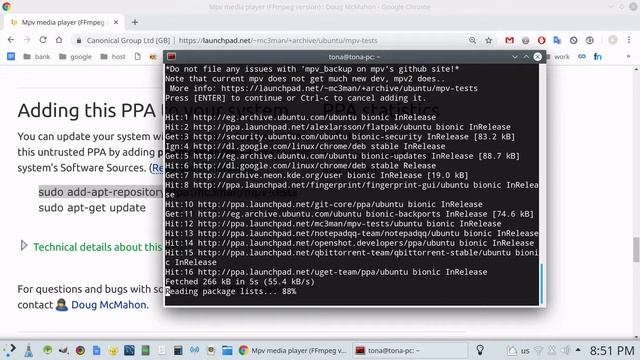
Task: Open the Chrome home page button
Action: coord(59,40)
